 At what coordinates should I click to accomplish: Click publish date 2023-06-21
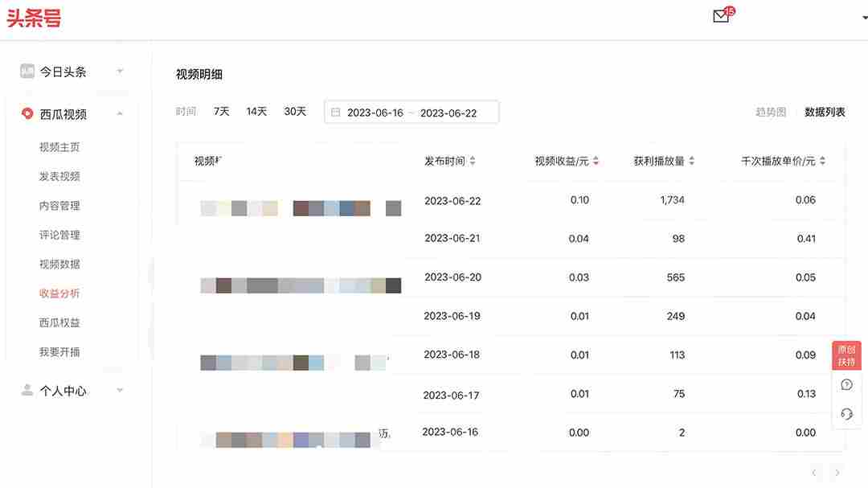click(452, 238)
